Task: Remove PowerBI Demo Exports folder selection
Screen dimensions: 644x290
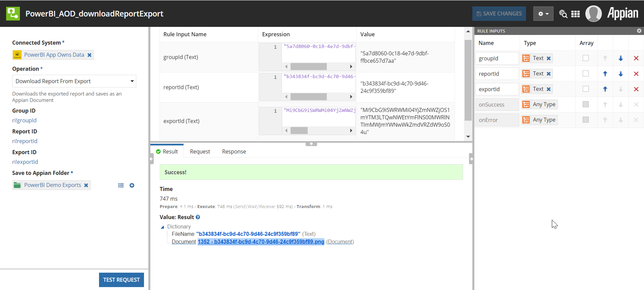Action: 86,185
